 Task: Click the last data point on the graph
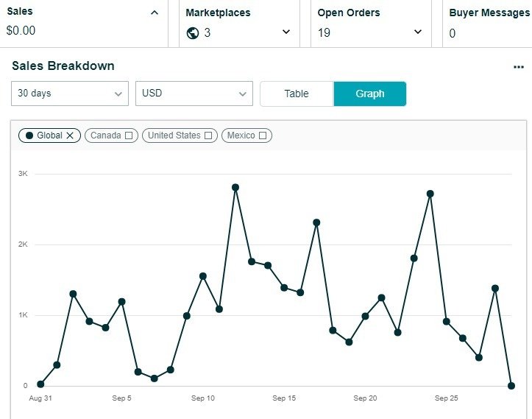click(x=511, y=386)
